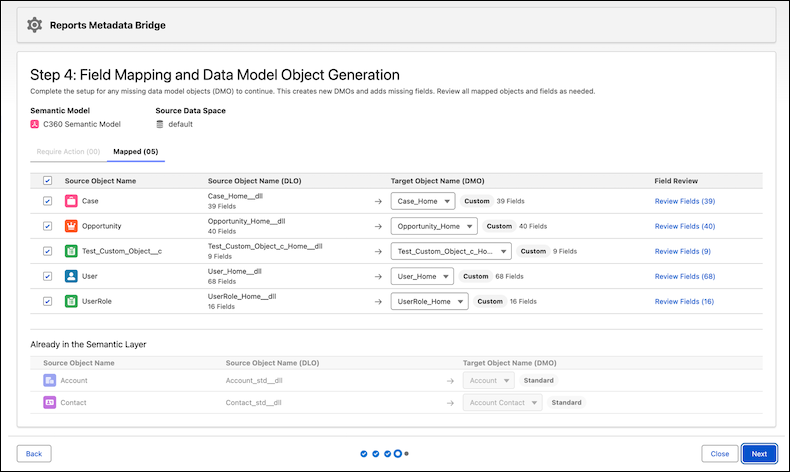Click the purple Contact object icon
The height and width of the screenshot is (472, 790).
point(49,402)
